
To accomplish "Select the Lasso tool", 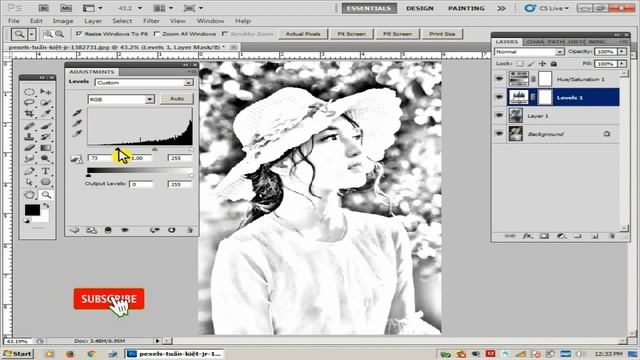I will [x=29, y=102].
